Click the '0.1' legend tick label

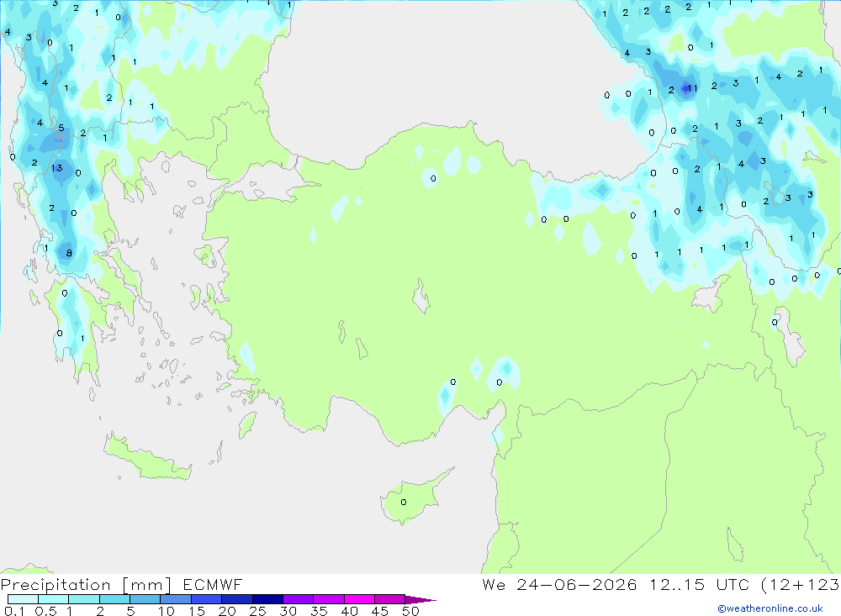(x=14, y=611)
